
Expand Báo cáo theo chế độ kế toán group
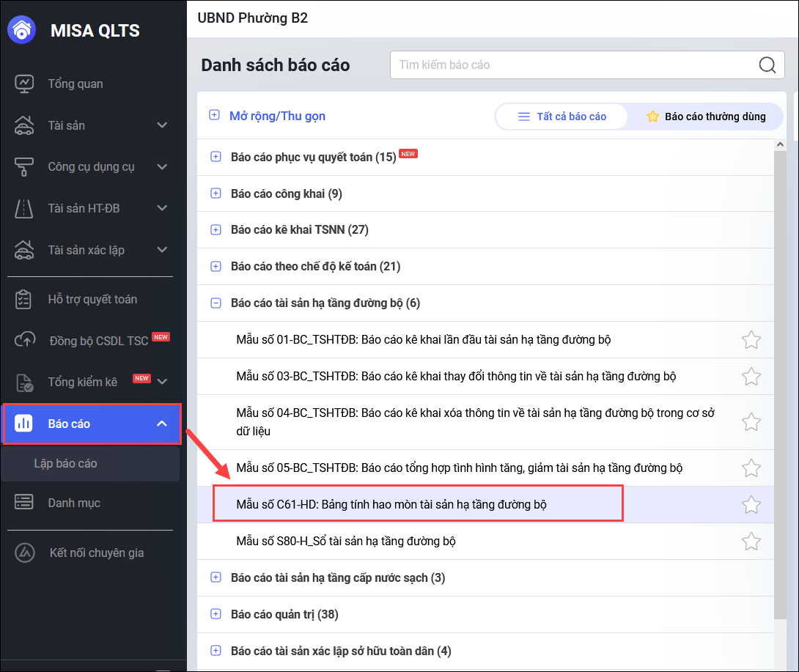pyautogui.click(x=216, y=267)
